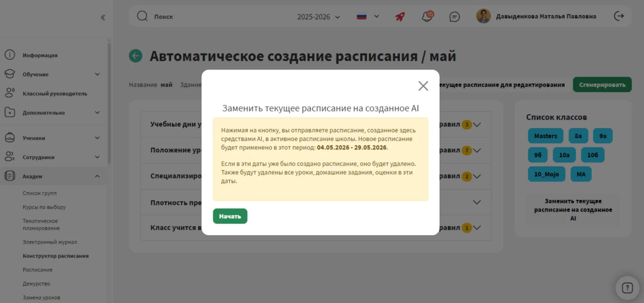Click the logout arrow icon
Viewport: 644px width, 303px height.
[619, 16]
